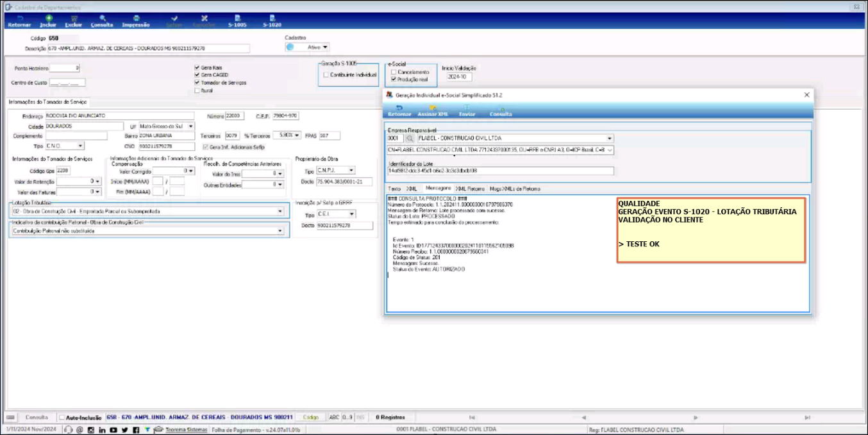Image resolution: width=868 pixels, height=435 pixels.
Task: Click the 0..9 indicator in bottom bar
Action: tap(347, 417)
